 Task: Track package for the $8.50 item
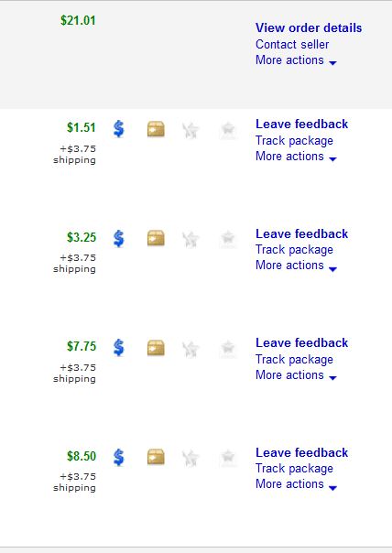294,469
